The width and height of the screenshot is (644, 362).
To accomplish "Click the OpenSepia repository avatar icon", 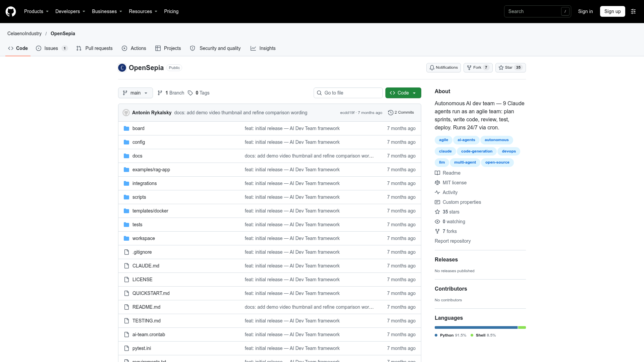I will click(122, 68).
